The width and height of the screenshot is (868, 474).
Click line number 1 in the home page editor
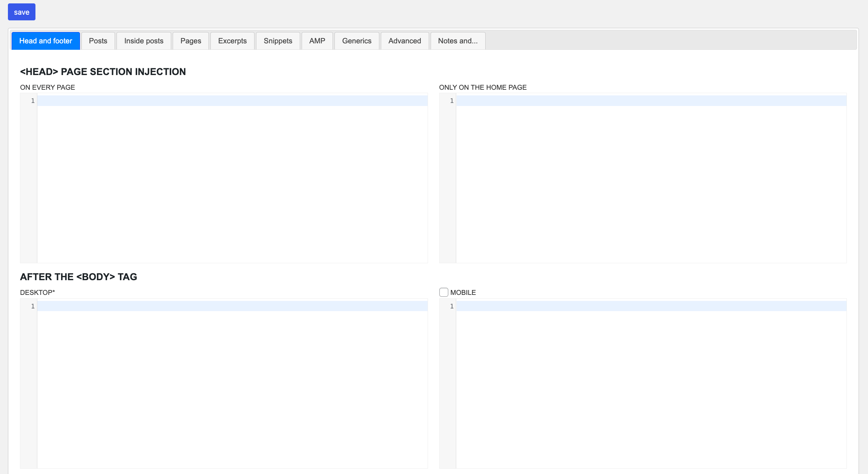point(451,101)
